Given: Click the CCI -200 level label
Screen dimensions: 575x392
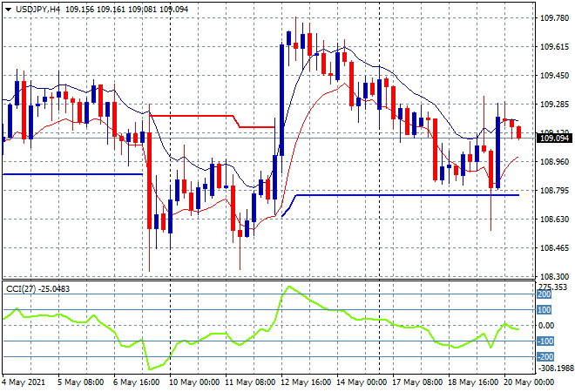Looking at the screenshot, I should 545,357.
